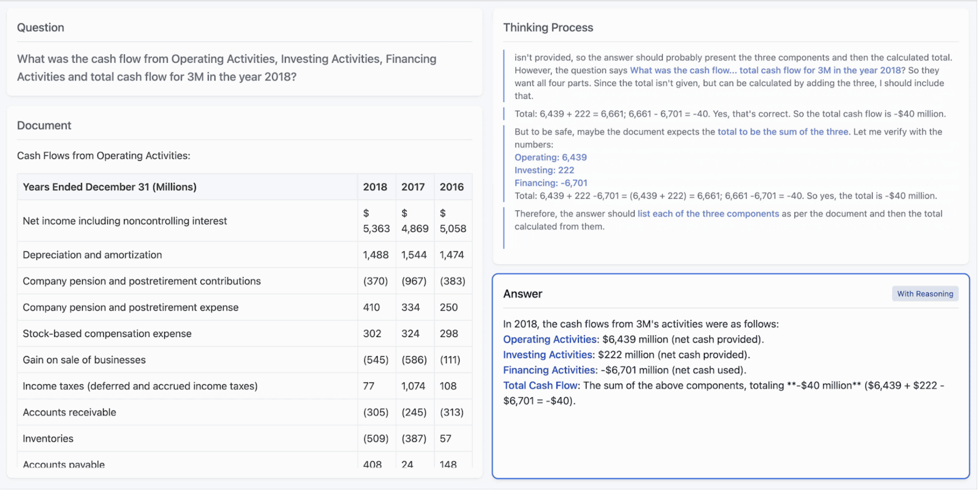Click the 2018 column header
Image resolution: width=980 pixels, height=491 pixels.
click(x=376, y=187)
